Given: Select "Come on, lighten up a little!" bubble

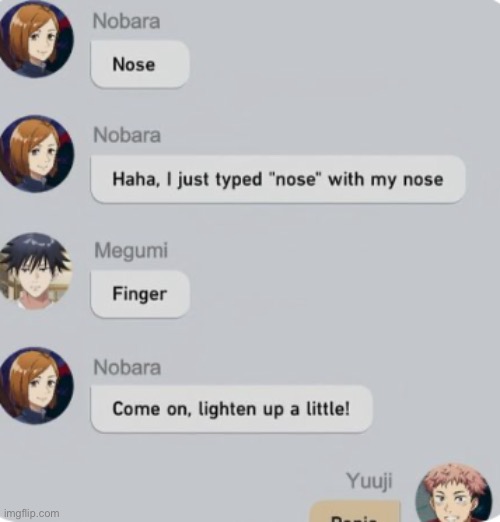Looking at the screenshot, I should click(x=231, y=409).
